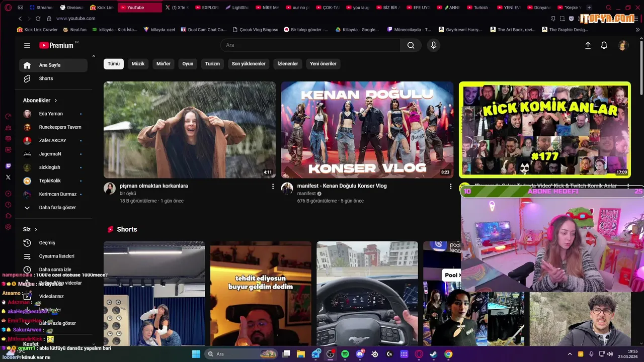Select the Müzik filter chip

pos(138,64)
